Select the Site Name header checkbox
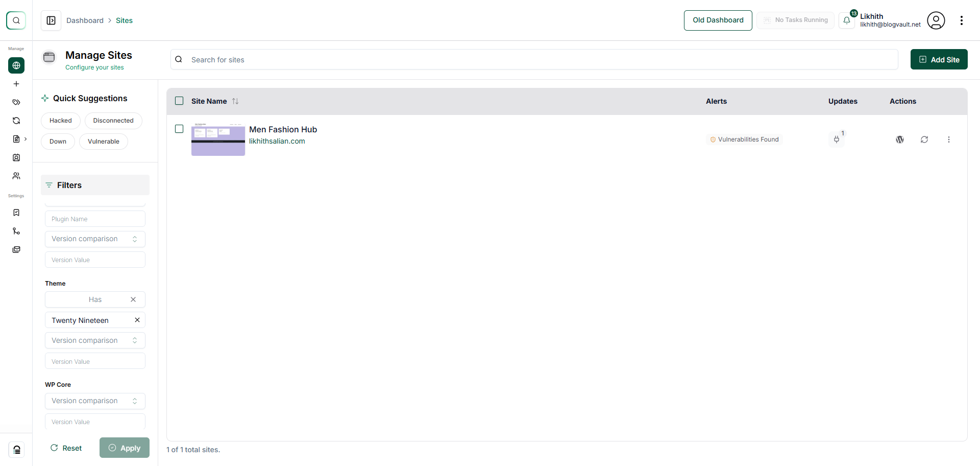 179,101
